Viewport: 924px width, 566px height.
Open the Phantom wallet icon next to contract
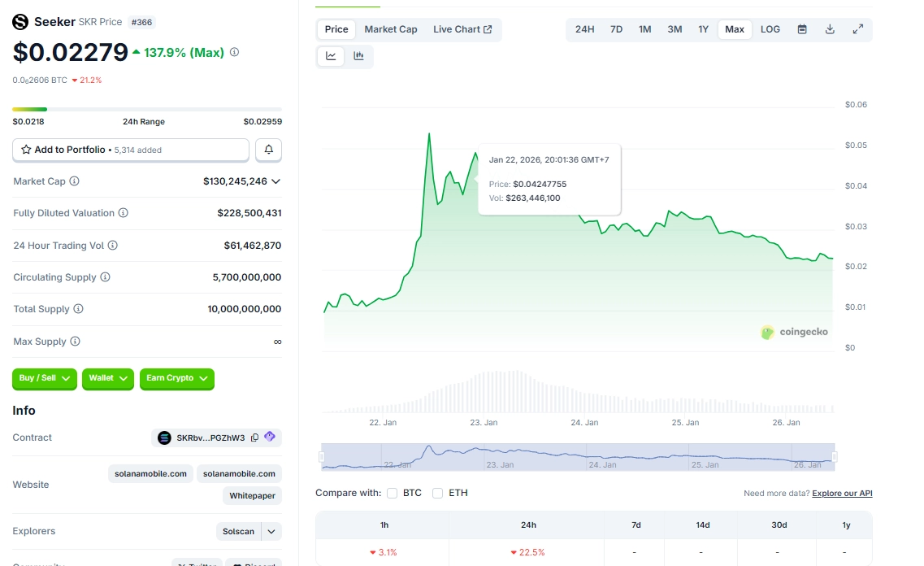(x=269, y=438)
